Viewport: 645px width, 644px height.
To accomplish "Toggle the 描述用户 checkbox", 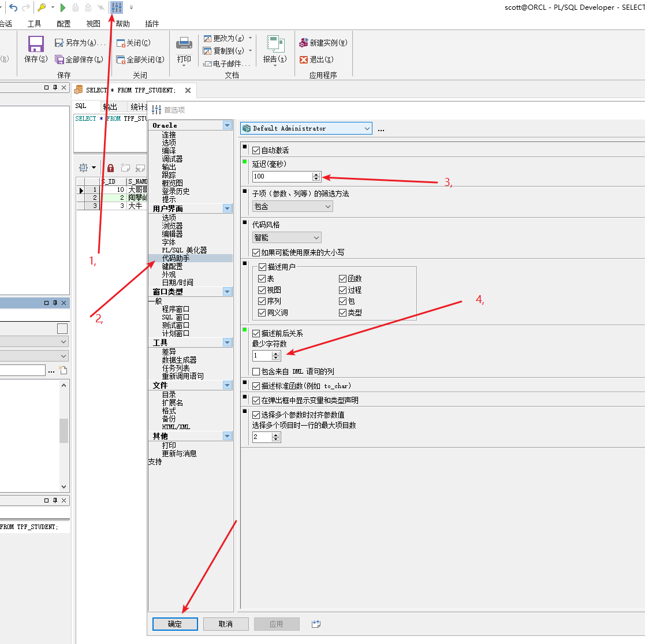I will coord(262,267).
